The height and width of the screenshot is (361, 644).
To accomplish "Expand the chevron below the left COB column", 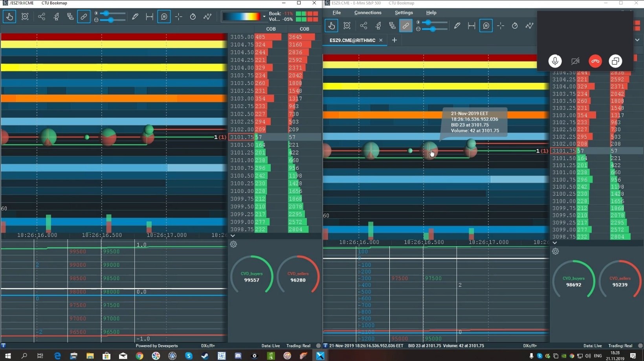I will 233,236.
